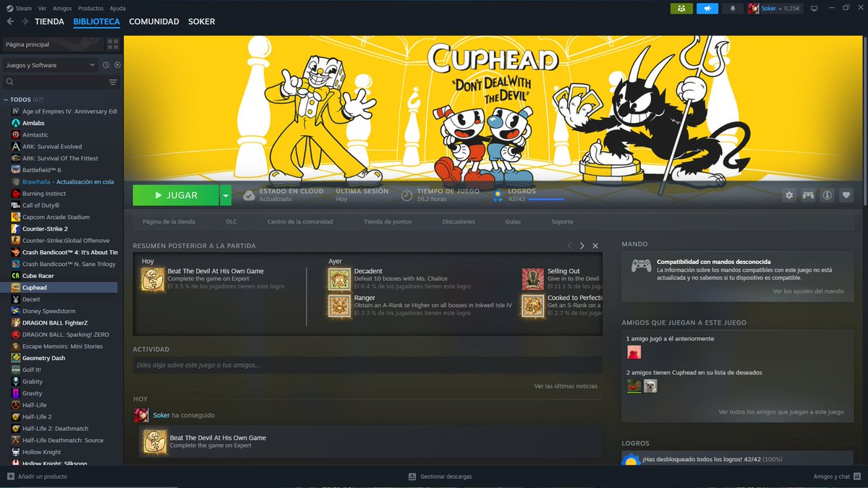Viewport: 868px width, 488px height.
Task: Open the controller layout icon for Cuphead
Action: coord(808,195)
